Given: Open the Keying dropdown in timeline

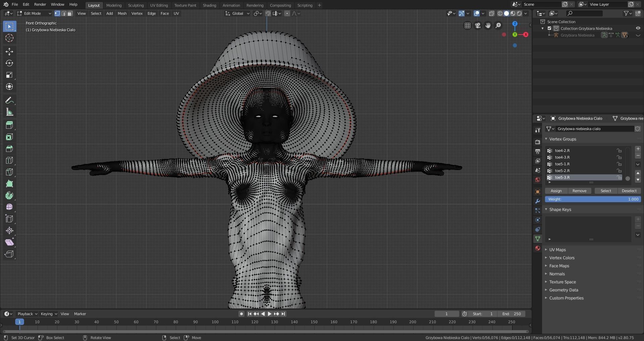Looking at the screenshot, I should pyautogui.click(x=49, y=314).
